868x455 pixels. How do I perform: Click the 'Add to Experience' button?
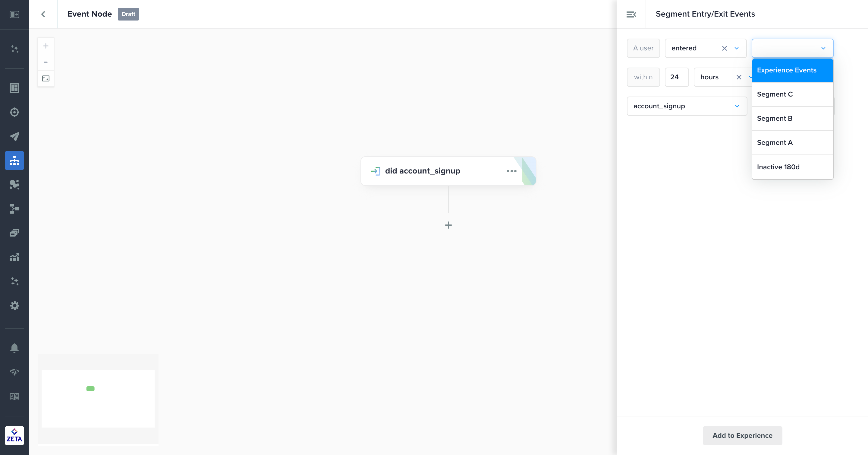pyautogui.click(x=742, y=435)
